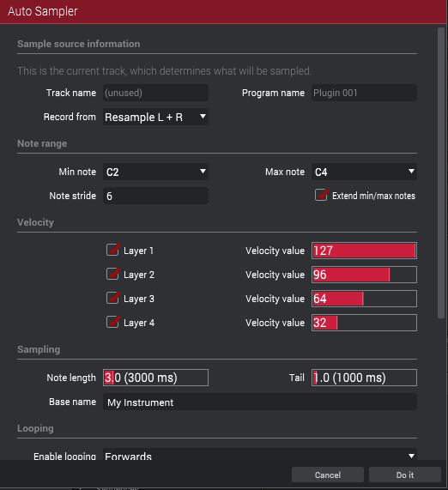Uncheck the Layer 1 checkbox
The height and width of the screenshot is (490, 448).
(112, 250)
